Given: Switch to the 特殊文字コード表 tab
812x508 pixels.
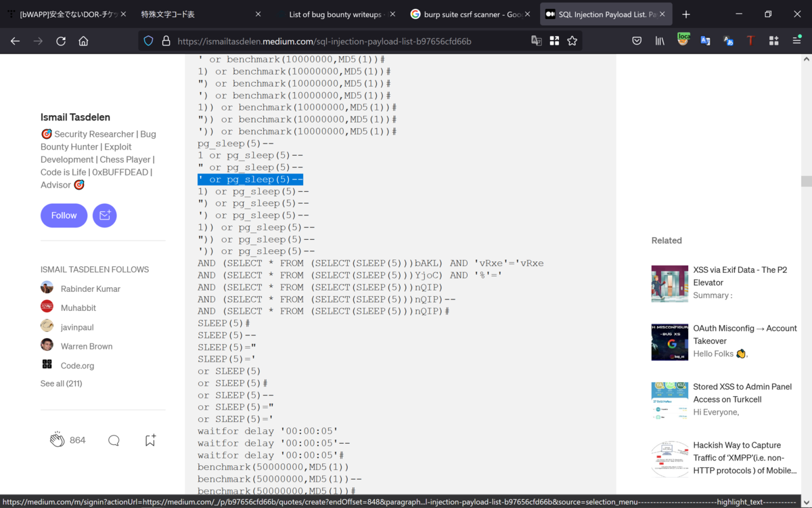Looking at the screenshot, I should pos(200,14).
